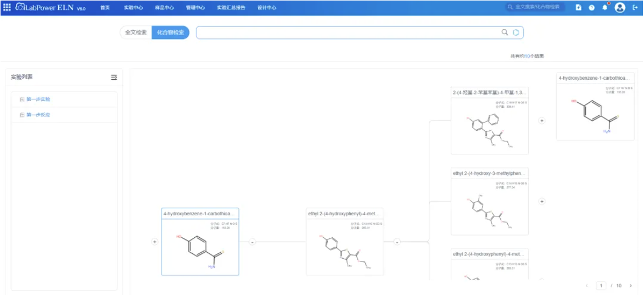The width and height of the screenshot is (644, 295).
Task: Open 第一步反应 in experiment list
Action: tap(38, 115)
